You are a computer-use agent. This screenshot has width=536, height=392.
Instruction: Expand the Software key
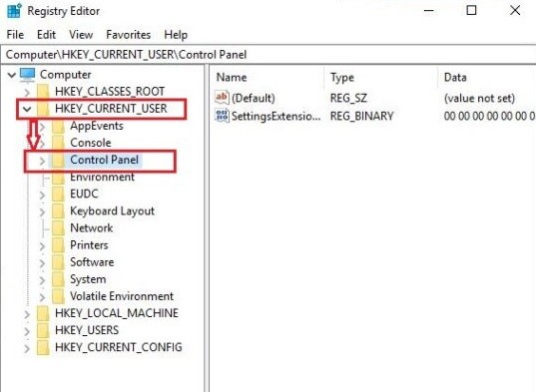pos(42,263)
